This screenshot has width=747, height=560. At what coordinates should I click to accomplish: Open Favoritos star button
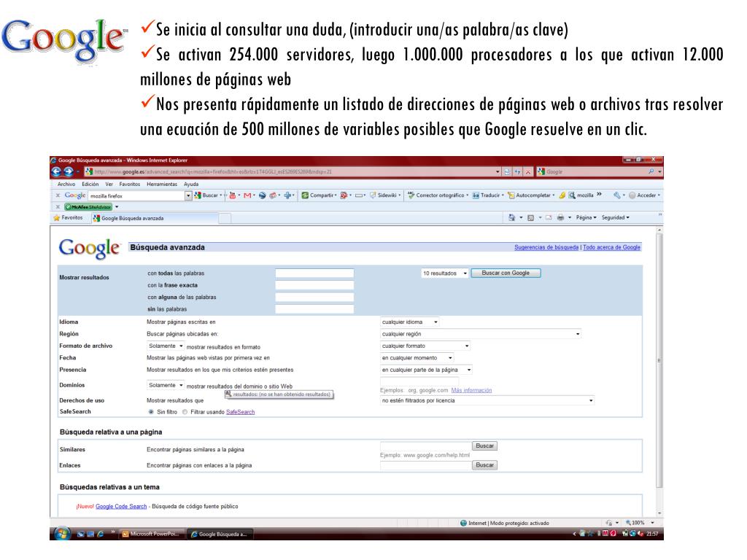68,218
